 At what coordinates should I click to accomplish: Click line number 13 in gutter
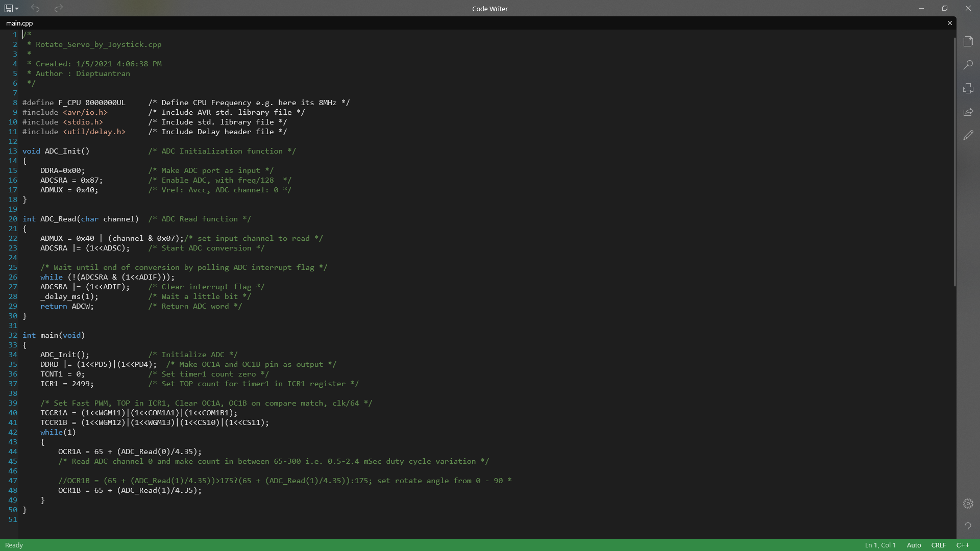[x=13, y=151]
